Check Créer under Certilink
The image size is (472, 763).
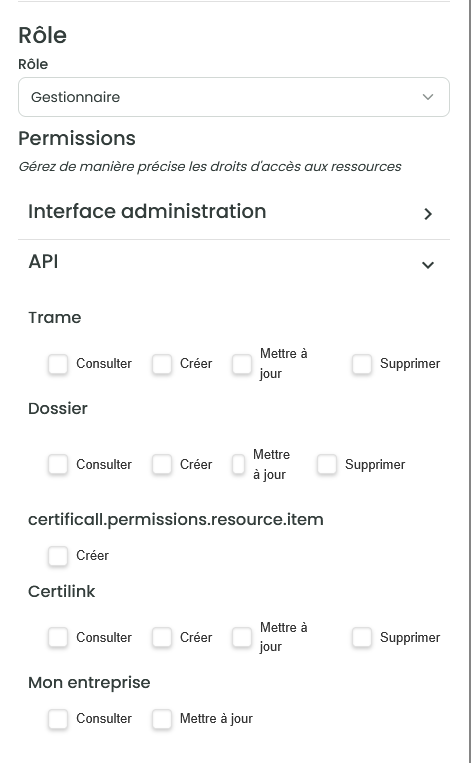point(162,637)
